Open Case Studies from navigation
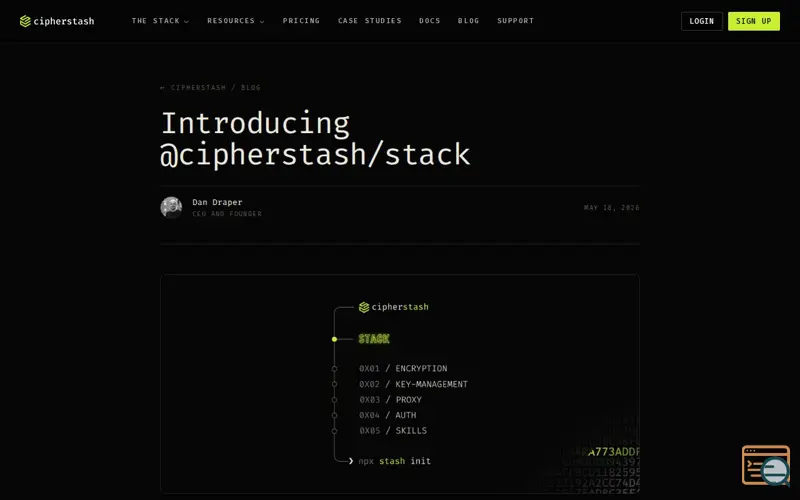 (x=369, y=21)
